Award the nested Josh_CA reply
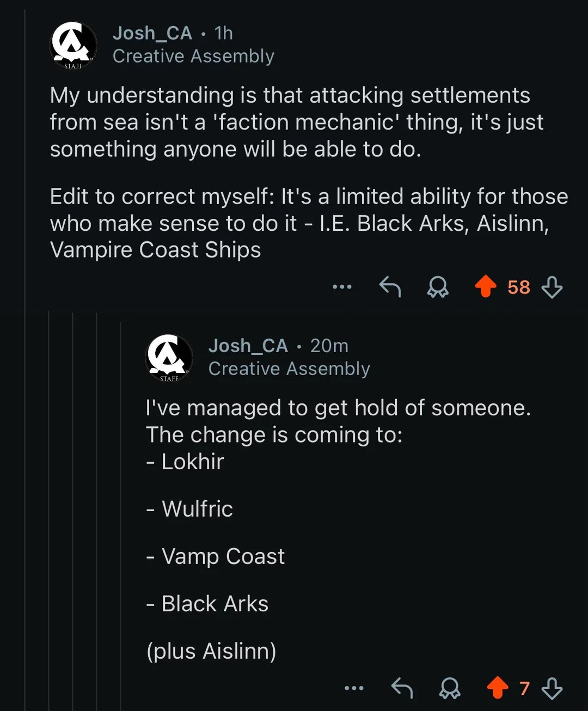The image size is (588, 711). click(450, 688)
